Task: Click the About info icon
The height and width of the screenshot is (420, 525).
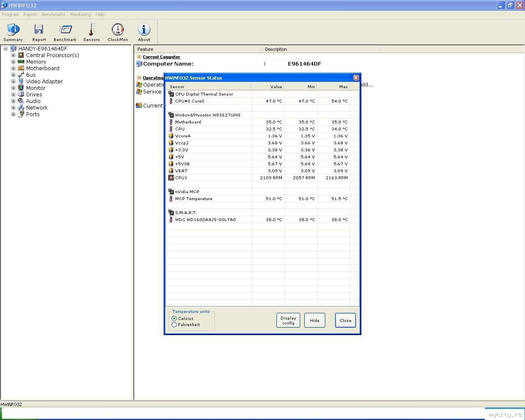Action: [144, 30]
